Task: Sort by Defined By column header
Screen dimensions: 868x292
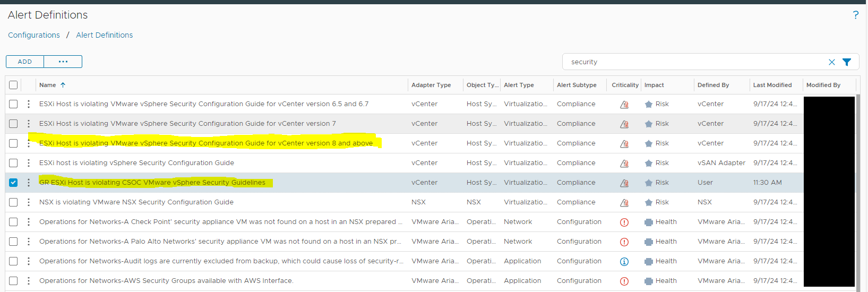Action: tap(713, 85)
